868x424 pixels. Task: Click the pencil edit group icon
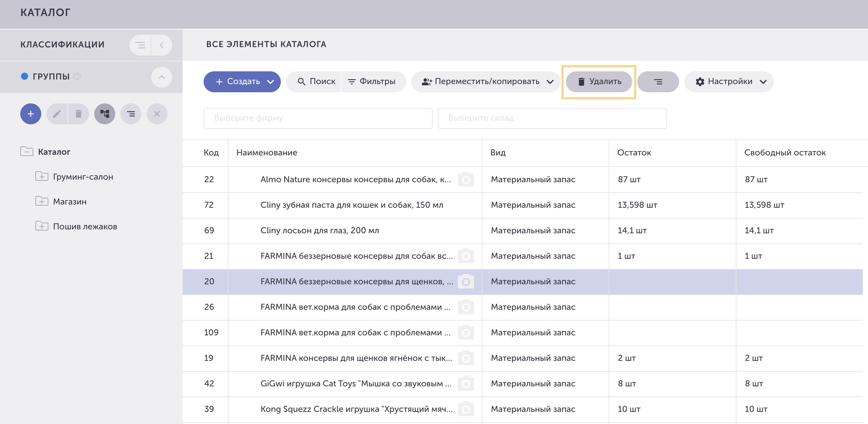pyautogui.click(x=57, y=114)
